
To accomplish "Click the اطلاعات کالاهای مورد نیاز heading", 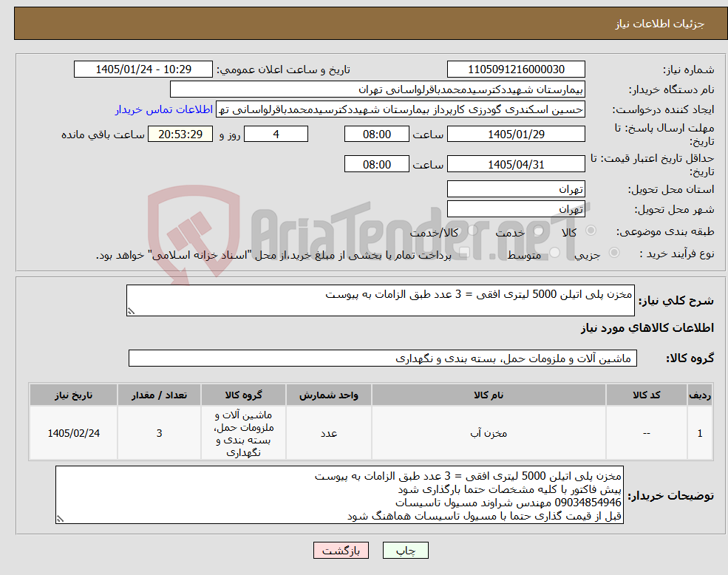I will pyautogui.click(x=647, y=328).
